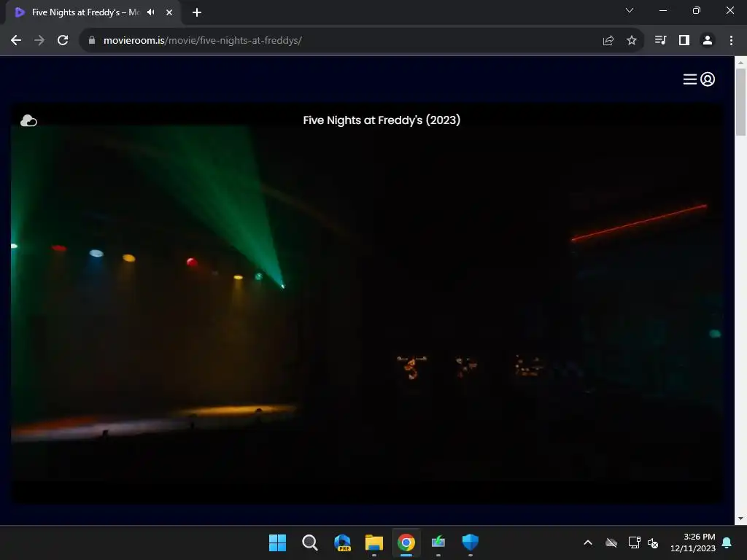Open the clock showing 3:26 PM

(x=693, y=542)
